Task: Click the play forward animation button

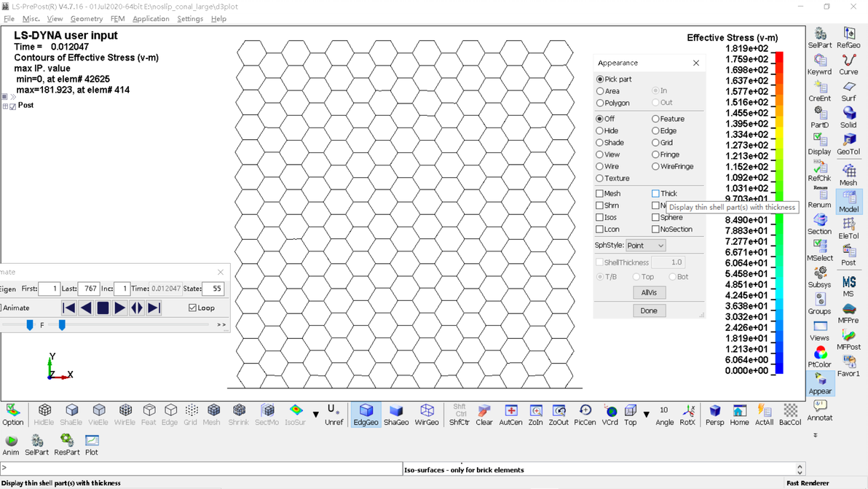Action: pos(119,308)
